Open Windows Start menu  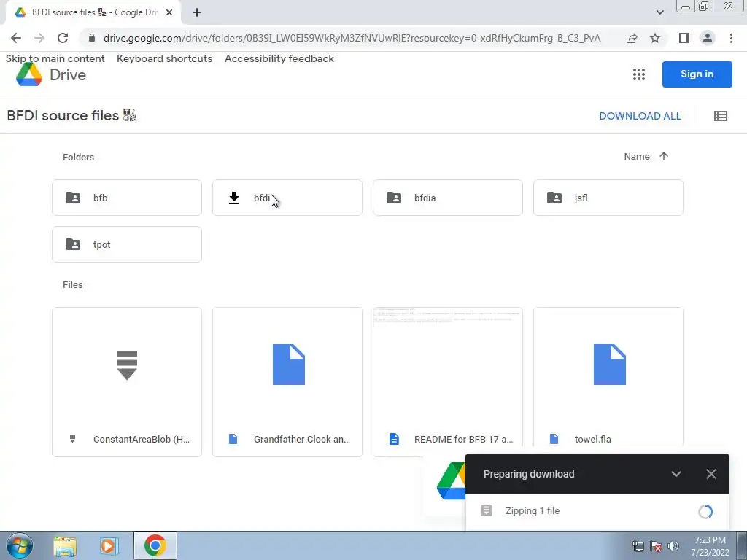(x=20, y=545)
